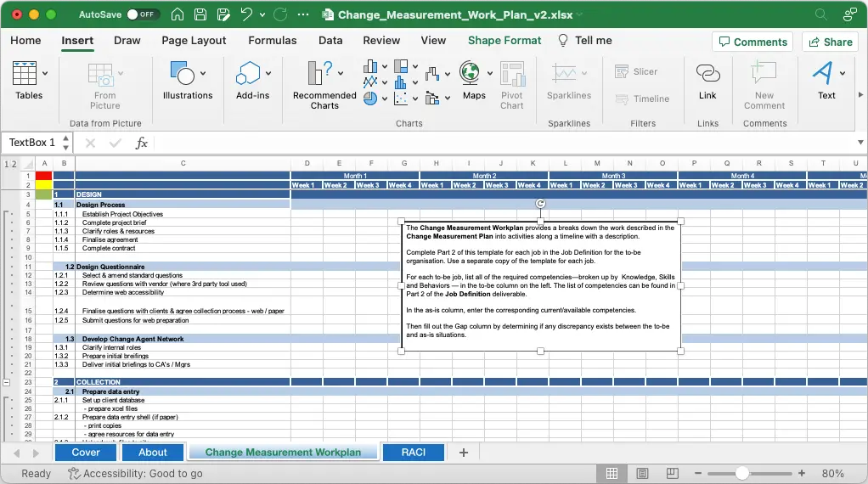Switch to the RACI sheet
Viewport: 868px width, 484px height.
pos(413,453)
